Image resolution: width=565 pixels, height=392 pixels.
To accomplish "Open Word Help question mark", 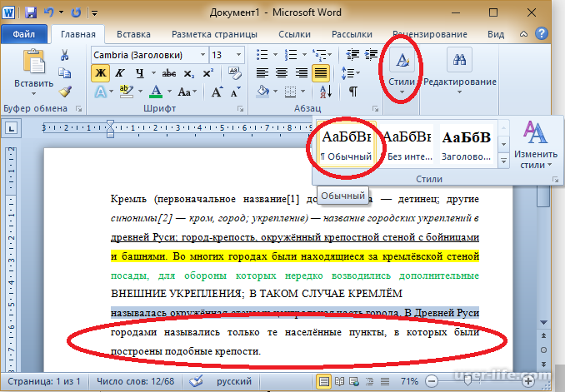I will point(541,34).
